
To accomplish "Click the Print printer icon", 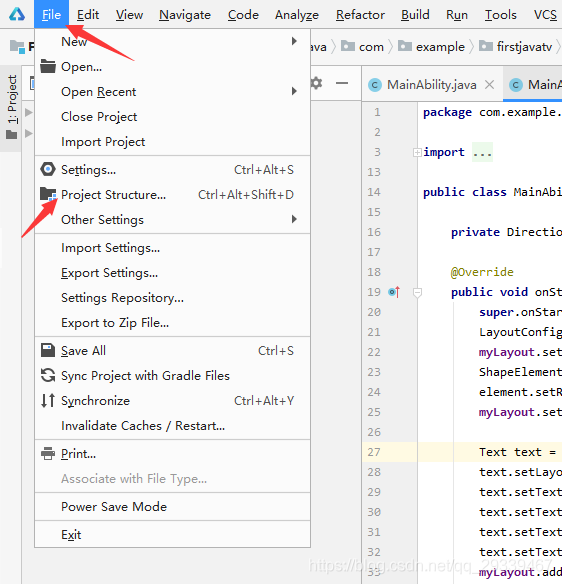I will pyautogui.click(x=48, y=454).
